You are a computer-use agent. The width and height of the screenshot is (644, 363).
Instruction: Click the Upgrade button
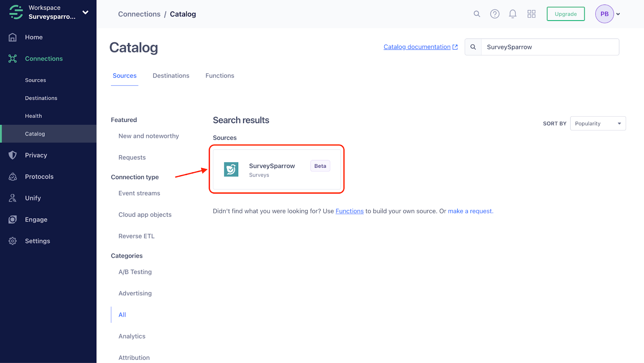pos(566,14)
